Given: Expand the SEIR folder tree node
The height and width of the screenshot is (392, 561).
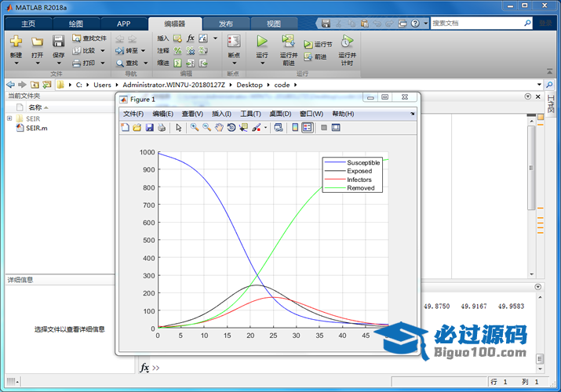Looking at the screenshot, I should [9, 118].
